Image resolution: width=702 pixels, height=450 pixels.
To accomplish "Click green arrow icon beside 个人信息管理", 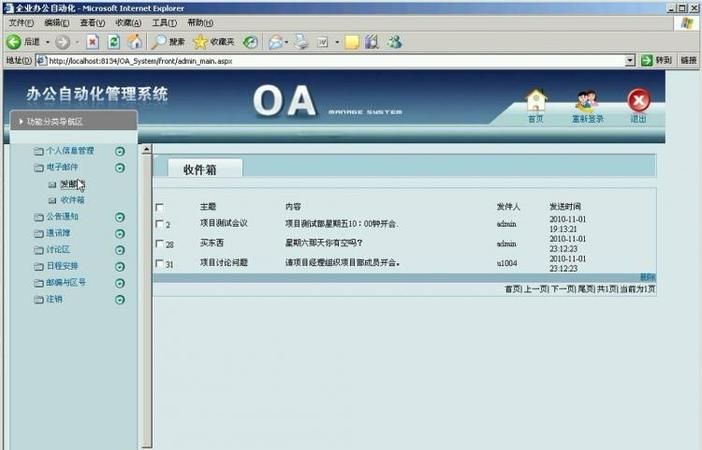I will [120, 151].
